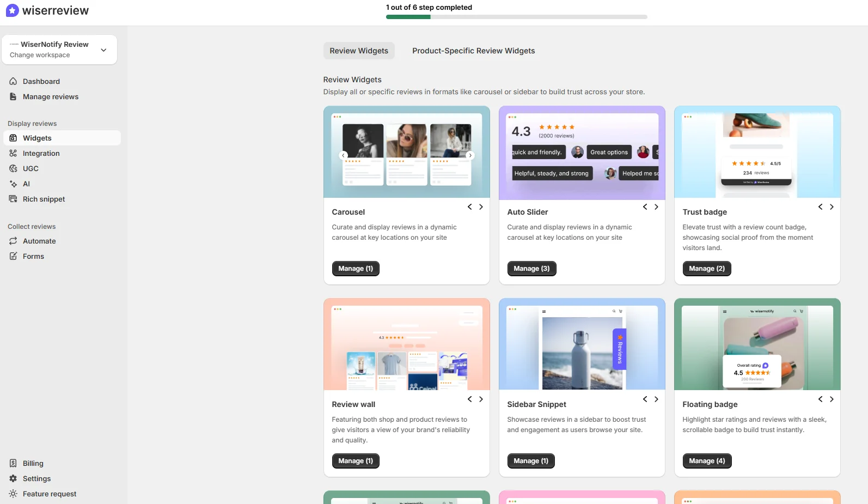Show next Trust badge preview

point(832,207)
